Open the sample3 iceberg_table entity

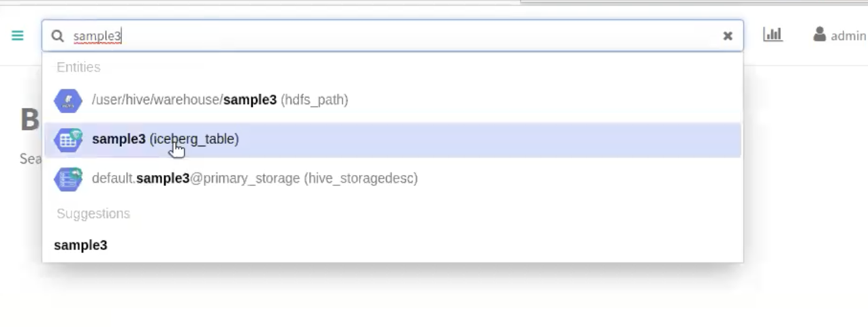coord(119,139)
